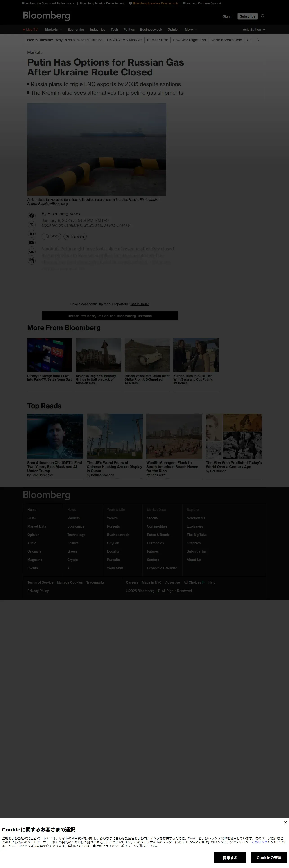Click the Markets label above the headline

[x=35, y=52]
